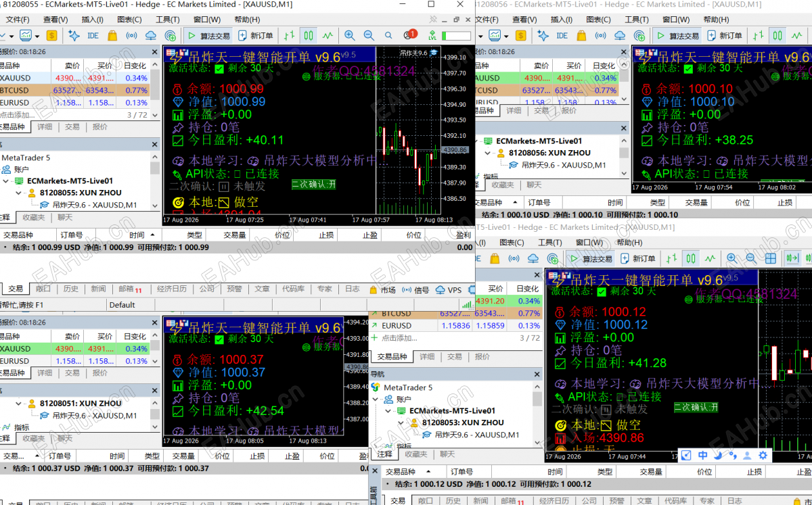Viewport: 812px width, 505px height.
Task: Switch to bar chart in window 81208055
Action: click(289, 35)
